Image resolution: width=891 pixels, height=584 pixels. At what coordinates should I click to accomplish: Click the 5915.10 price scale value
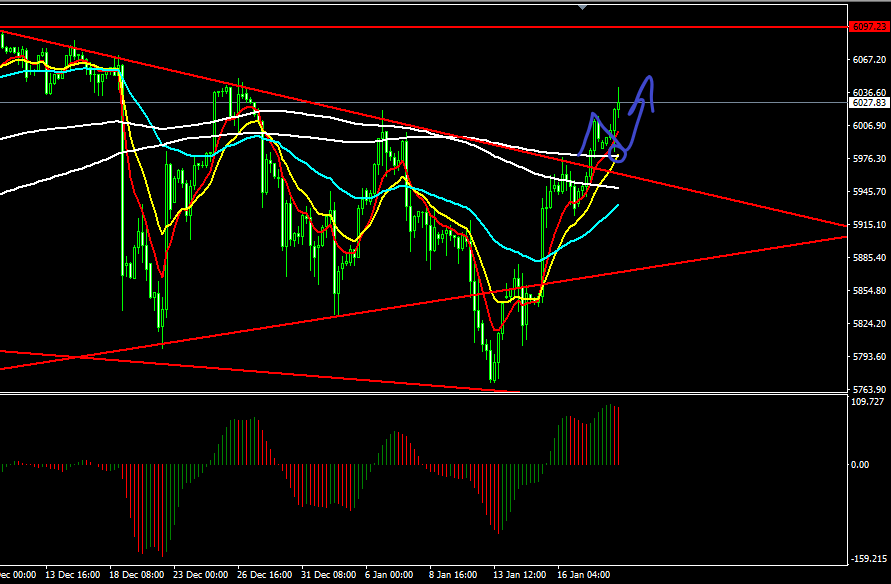click(869, 225)
